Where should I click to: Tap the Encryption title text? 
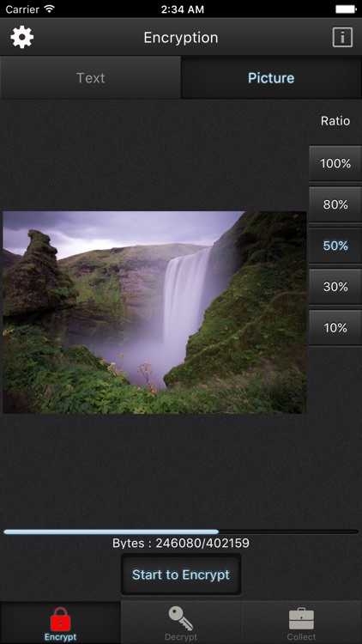tap(181, 38)
